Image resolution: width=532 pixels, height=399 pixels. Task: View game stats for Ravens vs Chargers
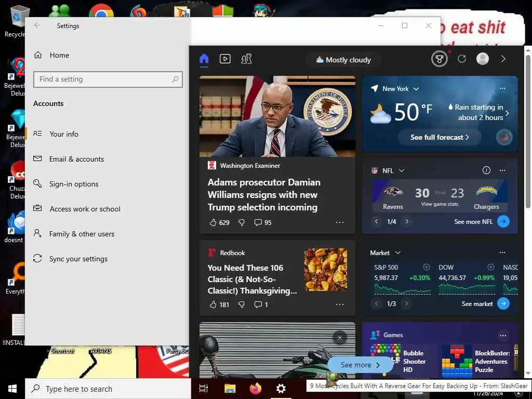[440, 204]
